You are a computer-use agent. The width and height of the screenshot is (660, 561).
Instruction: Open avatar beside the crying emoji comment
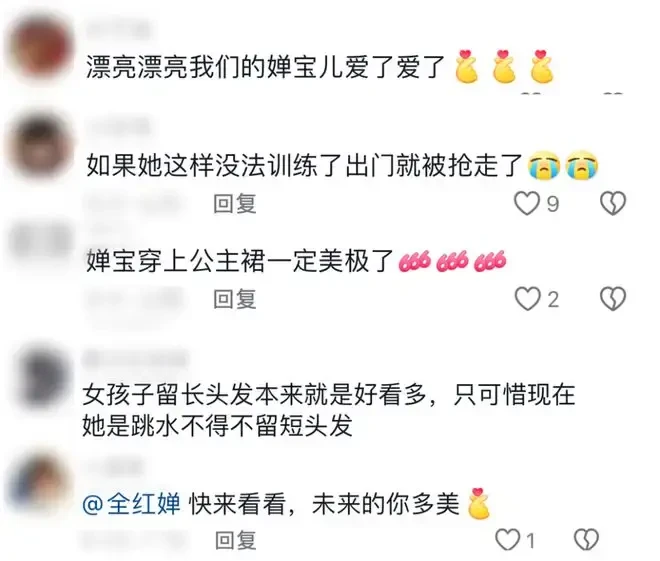click(40, 145)
